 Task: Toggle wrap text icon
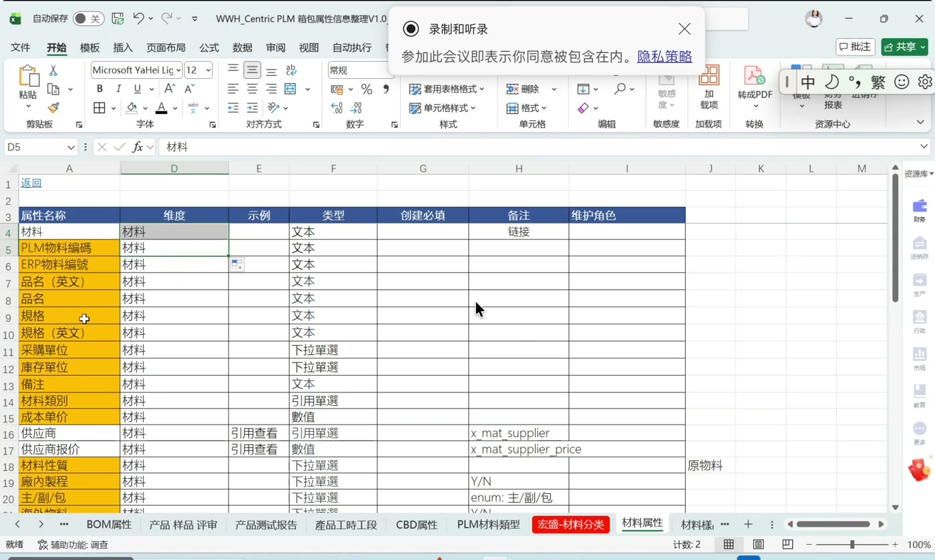click(x=291, y=70)
